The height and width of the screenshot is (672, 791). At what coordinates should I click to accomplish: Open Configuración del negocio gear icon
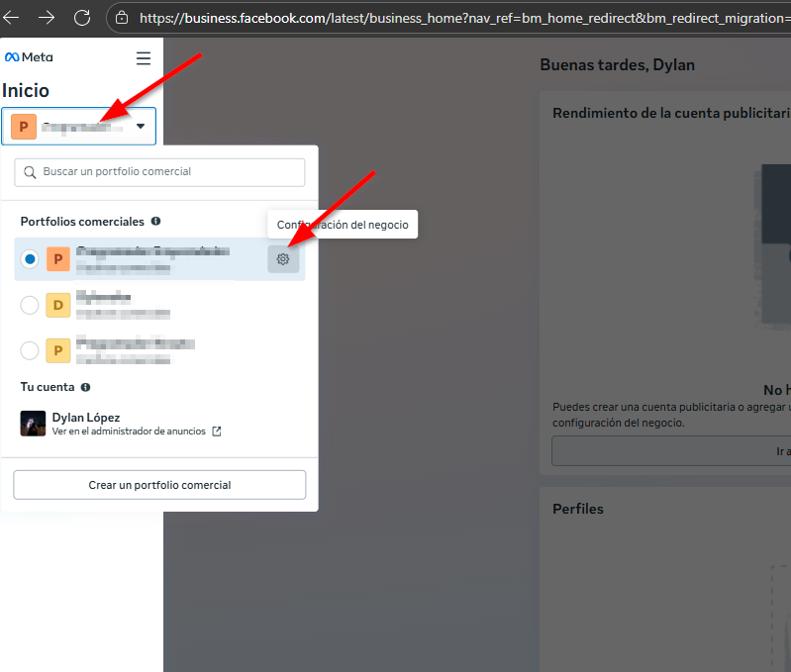283,259
